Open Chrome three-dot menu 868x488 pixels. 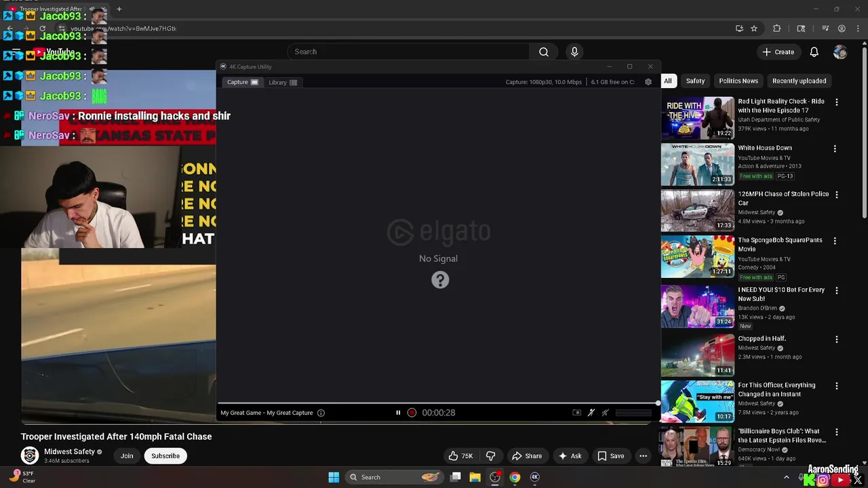pyautogui.click(x=857, y=28)
